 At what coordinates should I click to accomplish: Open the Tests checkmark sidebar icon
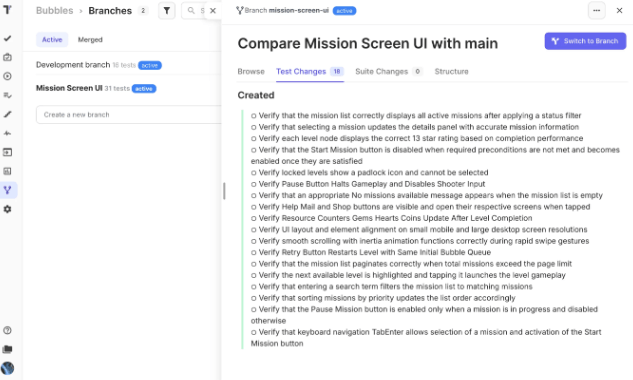pos(7,38)
